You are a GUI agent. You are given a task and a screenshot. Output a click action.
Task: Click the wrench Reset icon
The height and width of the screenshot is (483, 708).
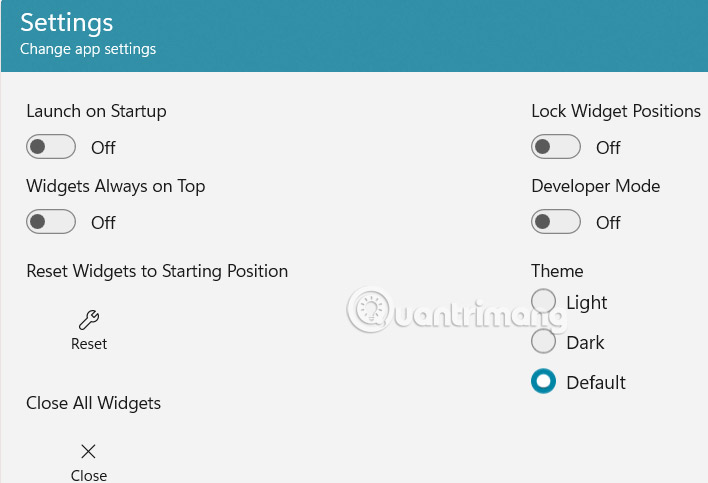(88, 321)
